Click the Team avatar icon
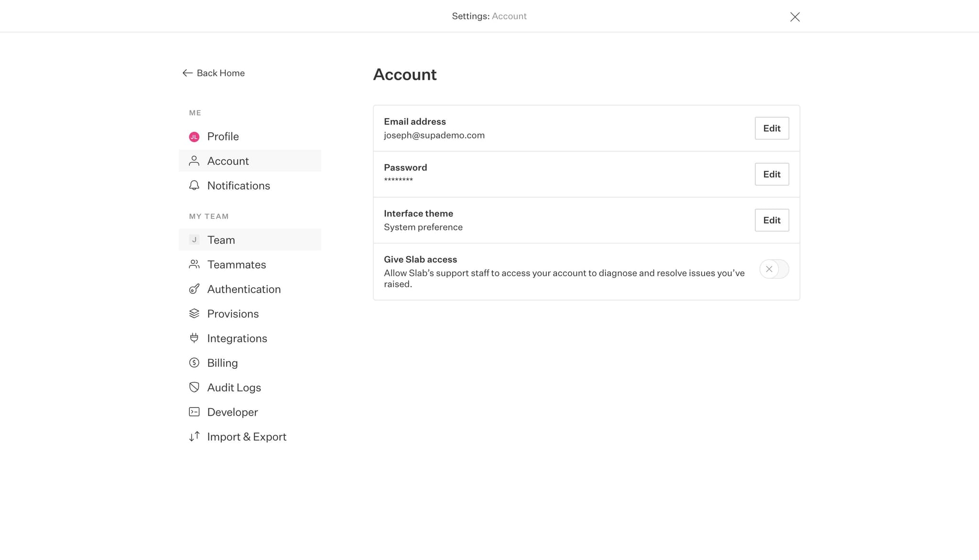The width and height of the screenshot is (979, 560). tap(194, 239)
